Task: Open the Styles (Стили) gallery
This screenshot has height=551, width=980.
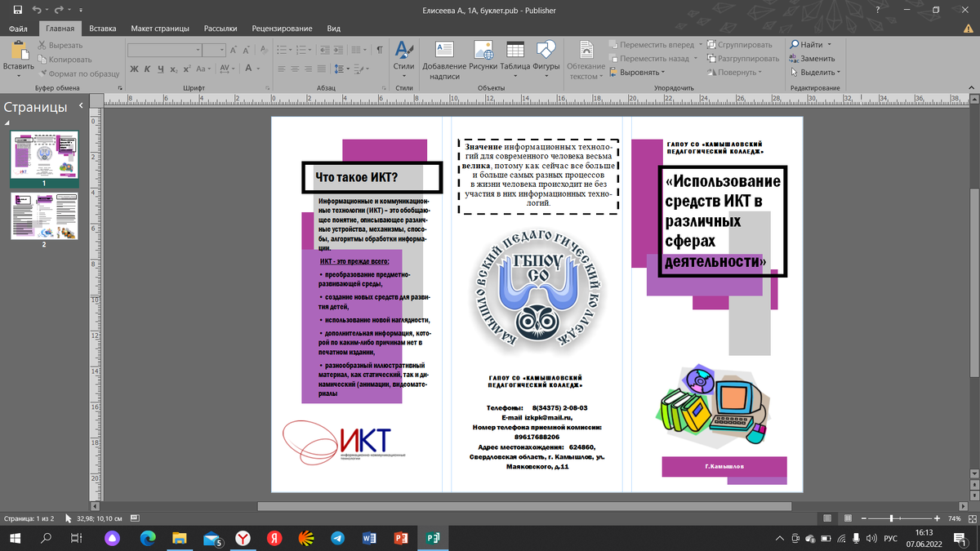Action: click(x=403, y=59)
